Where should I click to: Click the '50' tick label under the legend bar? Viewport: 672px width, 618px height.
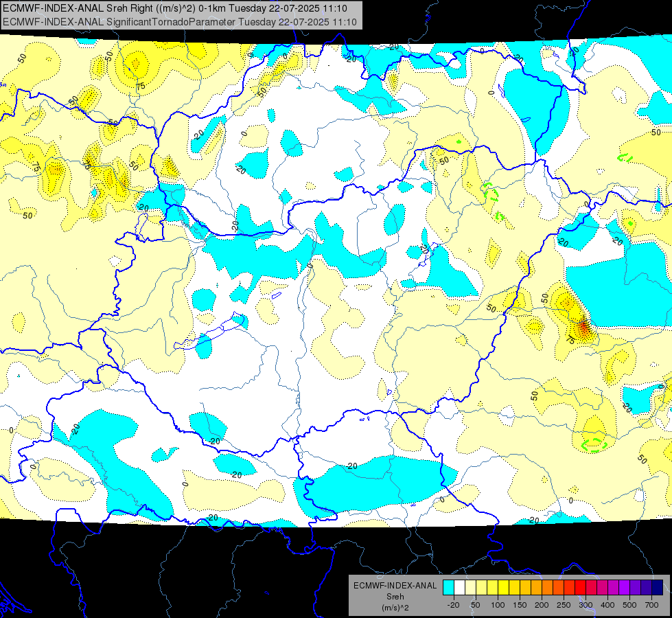[475, 605]
